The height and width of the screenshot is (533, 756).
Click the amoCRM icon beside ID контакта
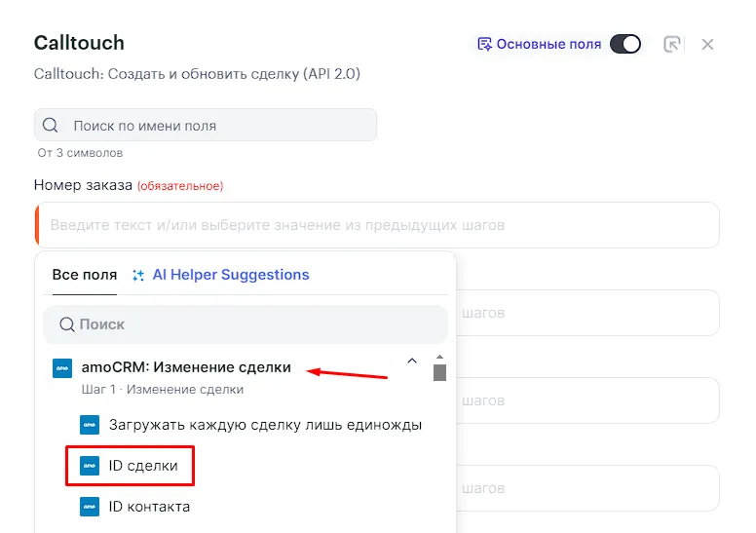(89, 507)
